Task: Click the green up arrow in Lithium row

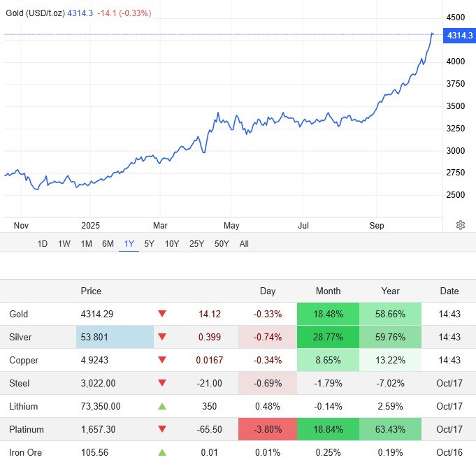Action: [x=162, y=407]
